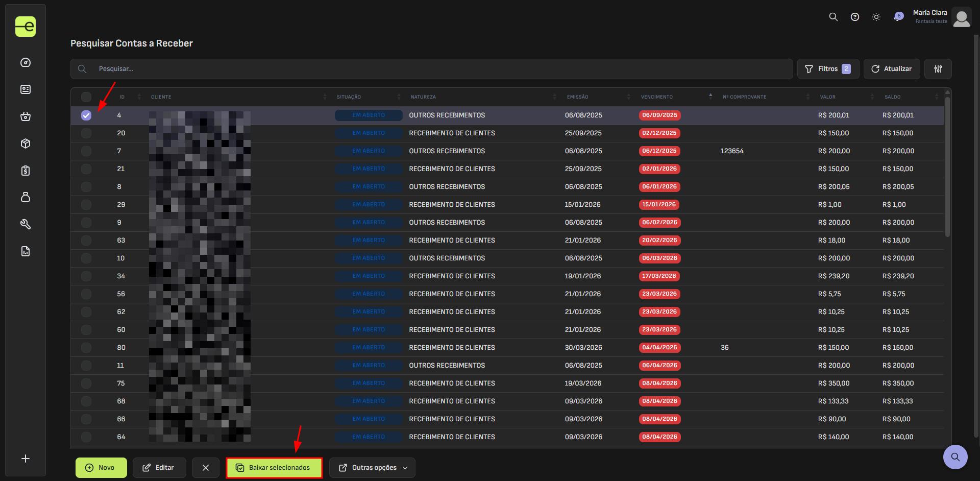The height and width of the screenshot is (481, 980).
Task: Click EM ABERTO status of ID 4
Action: pyautogui.click(x=369, y=115)
